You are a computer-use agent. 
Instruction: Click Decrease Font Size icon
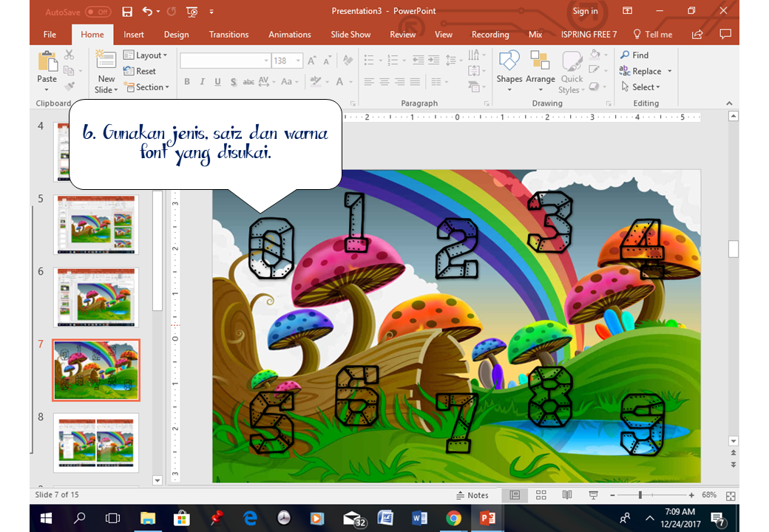[x=327, y=61]
